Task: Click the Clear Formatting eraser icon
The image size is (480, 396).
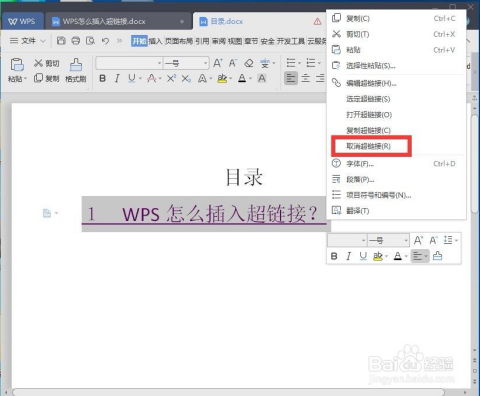Action: coord(249,63)
